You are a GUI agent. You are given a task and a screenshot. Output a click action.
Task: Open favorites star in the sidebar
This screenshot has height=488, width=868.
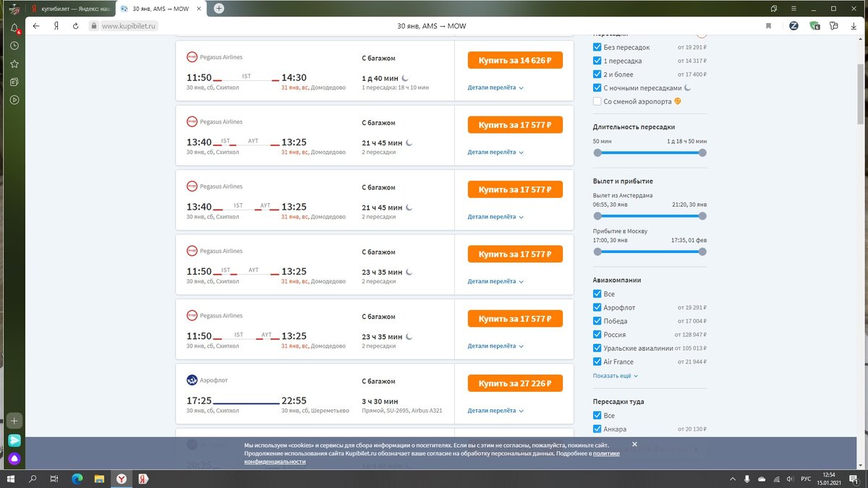click(x=14, y=64)
